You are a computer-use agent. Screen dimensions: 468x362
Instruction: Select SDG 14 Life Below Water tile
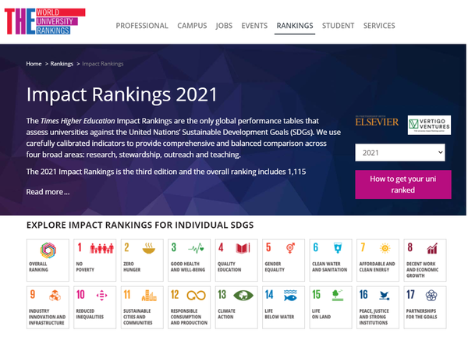coord(283,307)
